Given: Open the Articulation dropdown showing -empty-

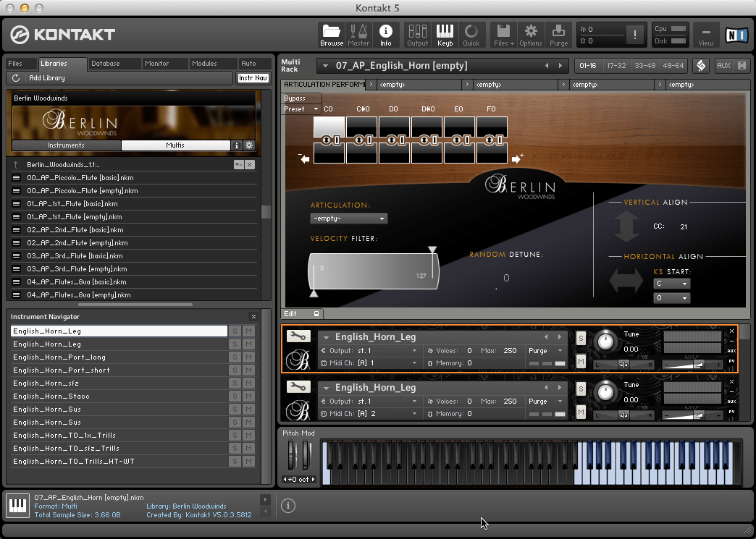Looking at the screenshot, I should [x=348, y=218].
